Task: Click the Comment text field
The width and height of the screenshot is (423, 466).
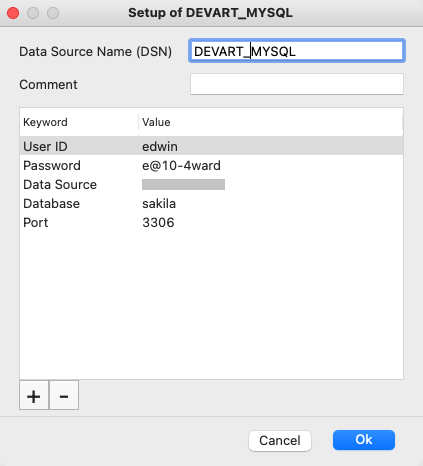Action: tap(297, 84)
